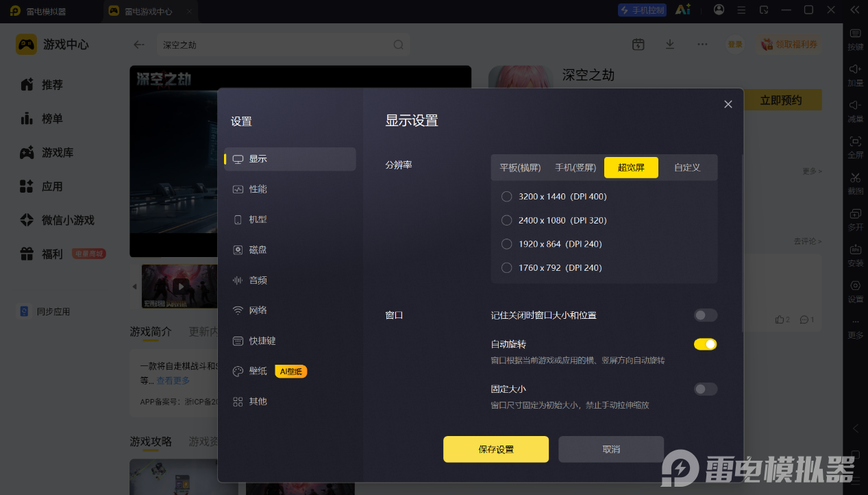Collapse the right sidebar with double-arrow icon
The height and width of the screenshot is (495, 868).
[854, 10]
